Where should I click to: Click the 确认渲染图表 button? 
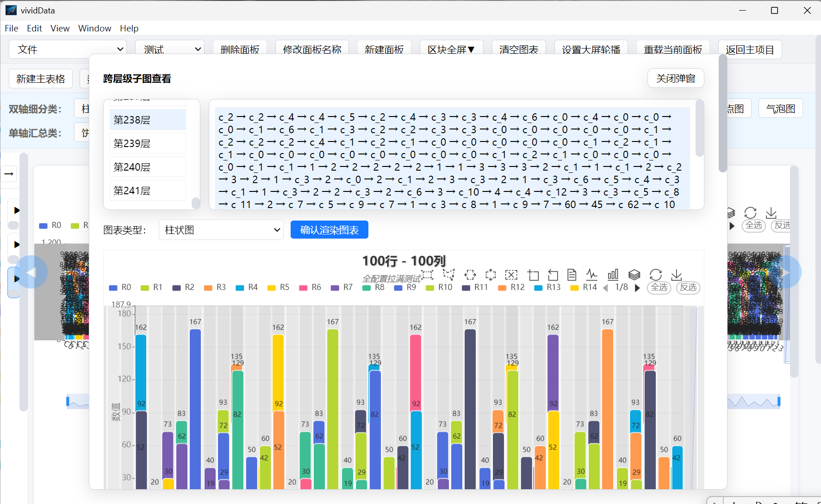point(330,230)
